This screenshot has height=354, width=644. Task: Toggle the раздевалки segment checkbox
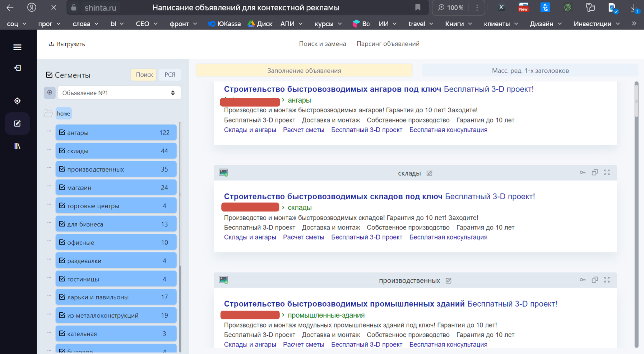coord(62,260)
